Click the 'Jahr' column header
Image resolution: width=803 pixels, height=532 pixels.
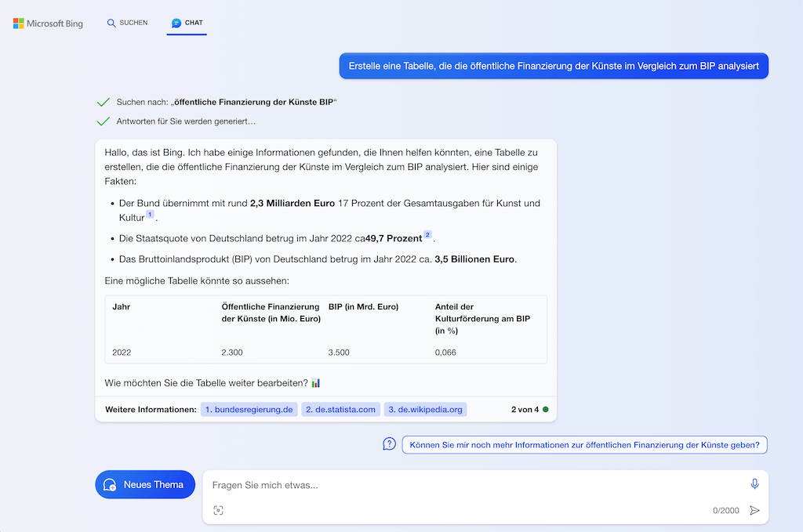click(122, 307)
